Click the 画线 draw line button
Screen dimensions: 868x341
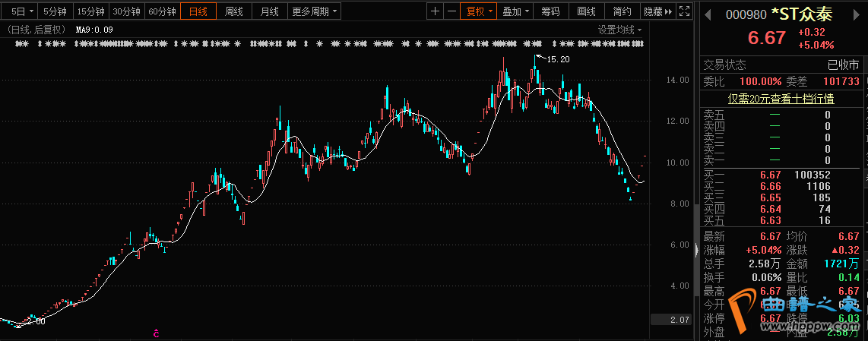coord(586,11)
